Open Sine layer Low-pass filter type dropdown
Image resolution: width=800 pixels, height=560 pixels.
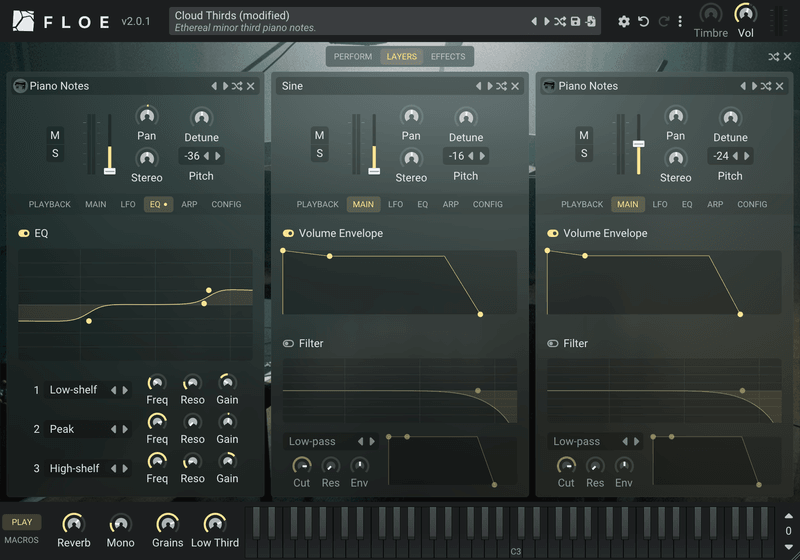(319, 442)
